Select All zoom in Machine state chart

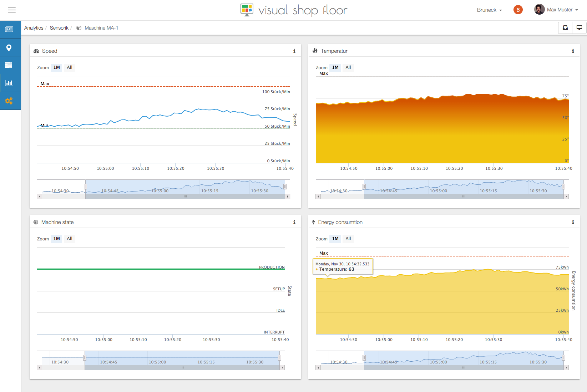pos(70,239)
